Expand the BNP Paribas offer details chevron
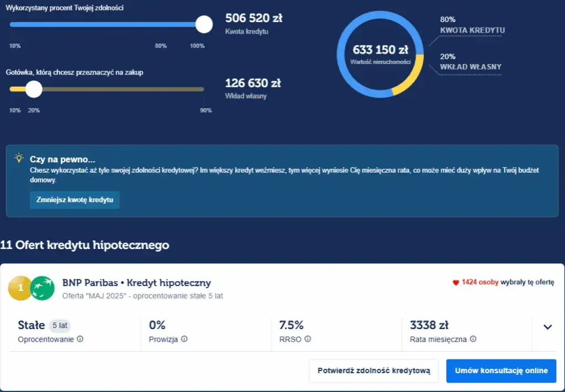Screen dimensions: 565x392 (x=547, y=327)
